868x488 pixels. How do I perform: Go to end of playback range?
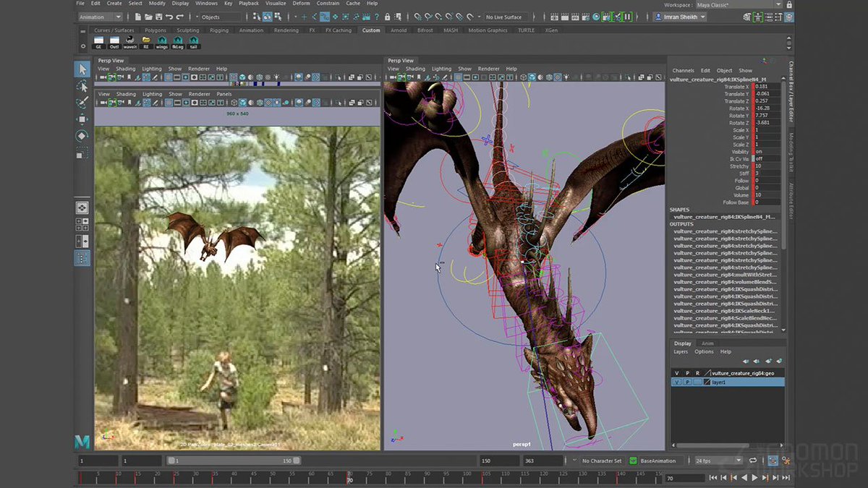[785, 477]
